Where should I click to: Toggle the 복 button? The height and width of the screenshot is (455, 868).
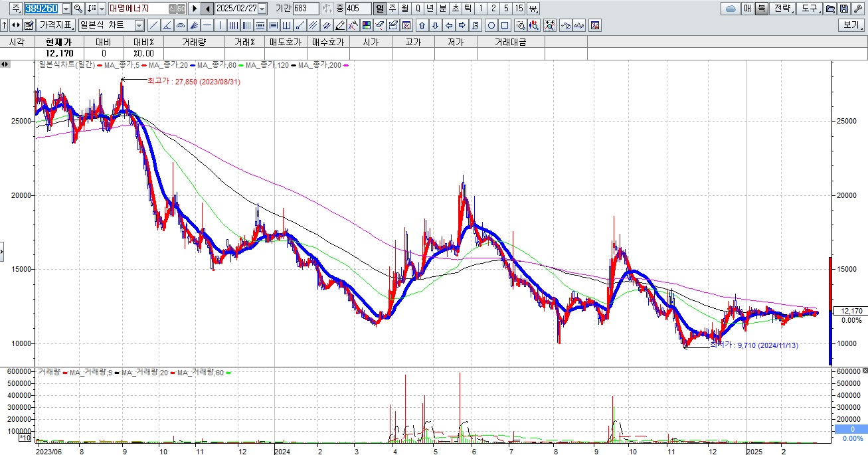click(x=762, y=9)
